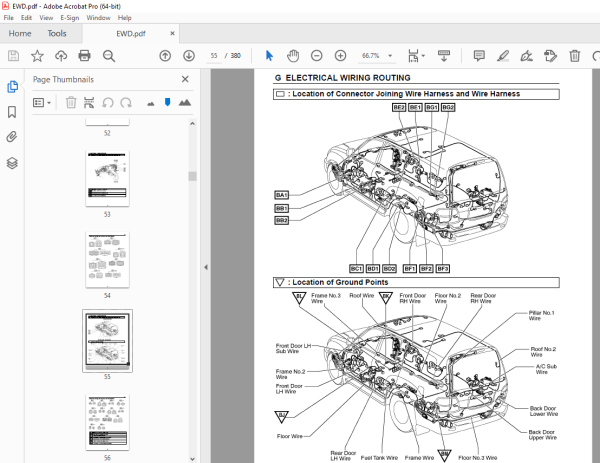The width and height of the screenshot is (600, 463).
Task: Select the Hand pan tool
Action: pos(293,56)
